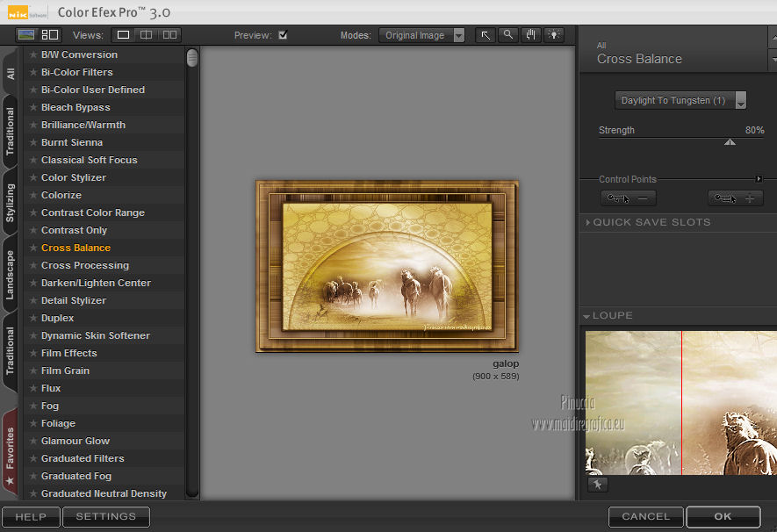The height and width of the screenshot is (532, 777).
Task: Add a plus control point
Action: 736,198
